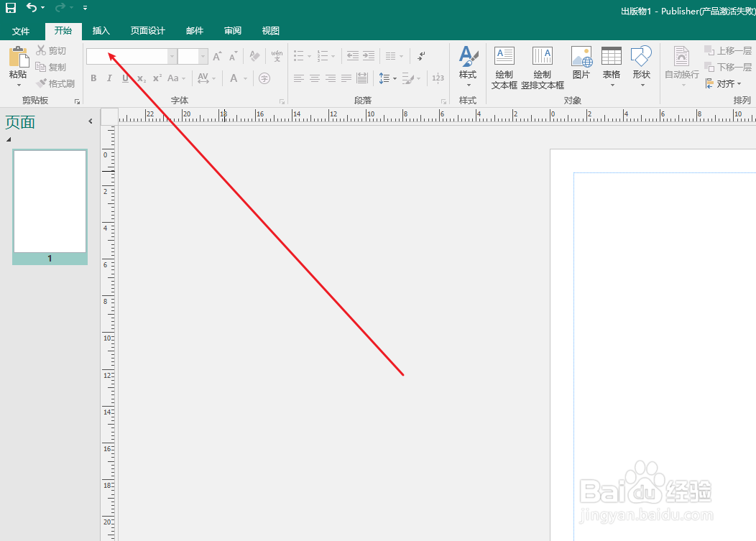
Task: Toggle underline formatting
Action: coord(125,78)
